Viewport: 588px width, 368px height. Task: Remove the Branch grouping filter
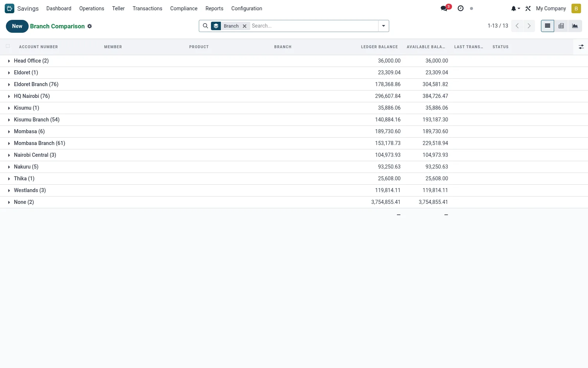[244, 26]
